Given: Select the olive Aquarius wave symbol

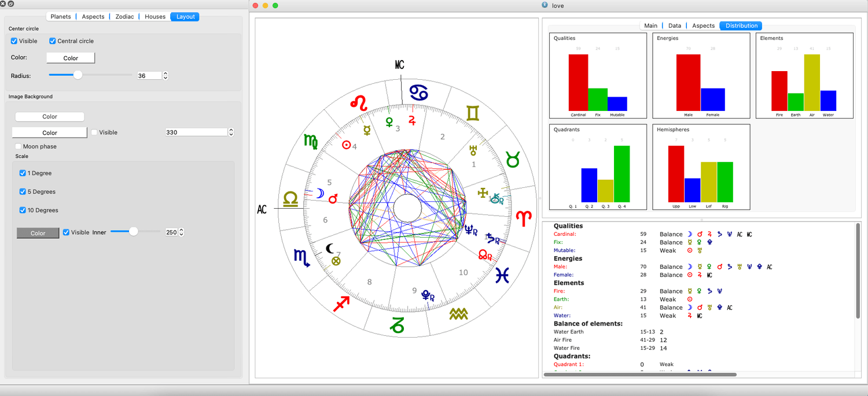Looking at the screenshot, I should click(458, 314).
